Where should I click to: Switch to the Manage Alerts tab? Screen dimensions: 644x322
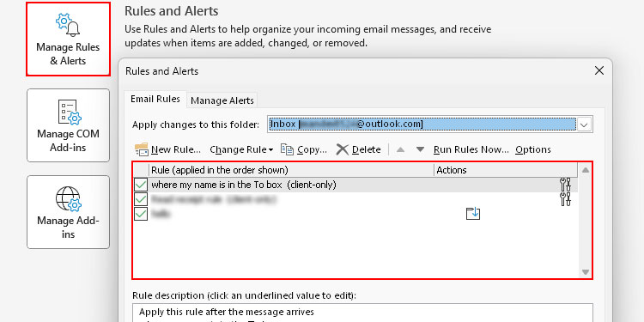[x=222, y=100]
